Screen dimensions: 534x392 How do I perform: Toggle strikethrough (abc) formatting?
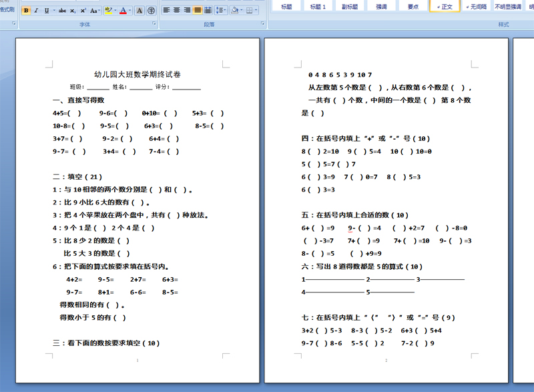pyautogui.click(x=62, y=11)
